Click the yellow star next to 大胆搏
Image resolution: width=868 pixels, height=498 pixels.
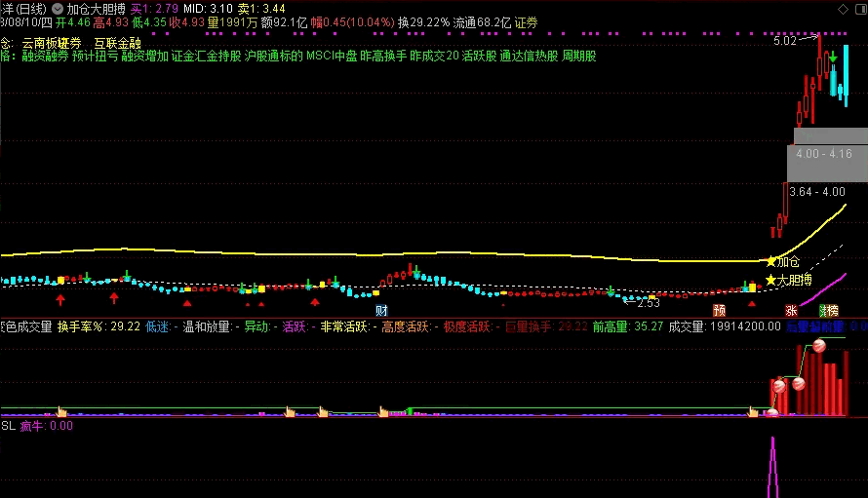(x=770, y=280)
